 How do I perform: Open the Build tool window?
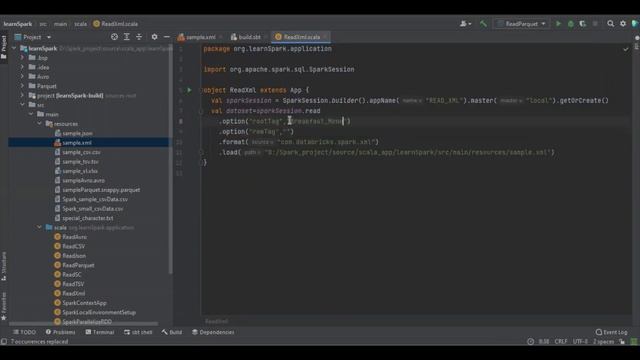(172, 332)
